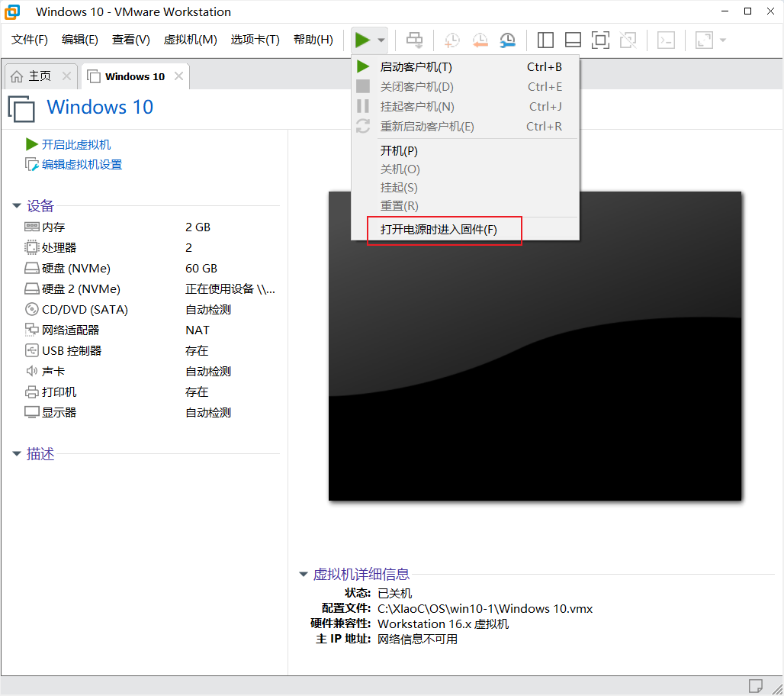The image size is (784, 696).
Task: Click the Unity mode toolbar icon
Action: coord(628,40)
